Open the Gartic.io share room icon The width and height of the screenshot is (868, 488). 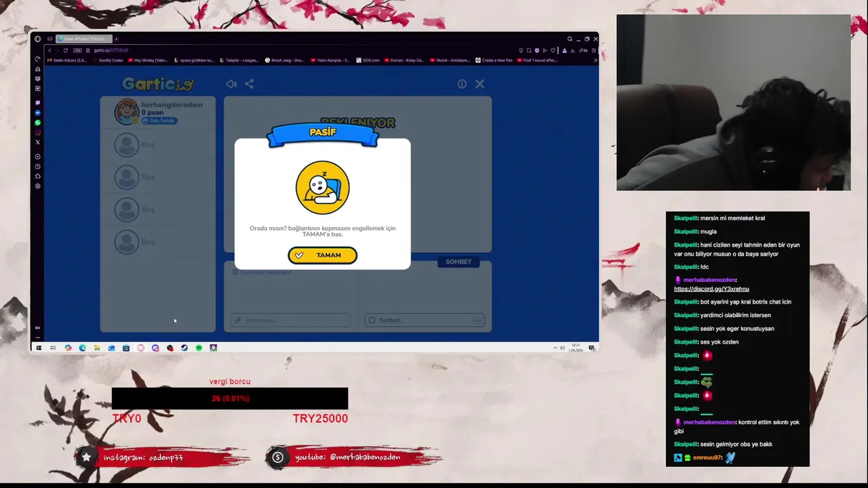(249, 84)
